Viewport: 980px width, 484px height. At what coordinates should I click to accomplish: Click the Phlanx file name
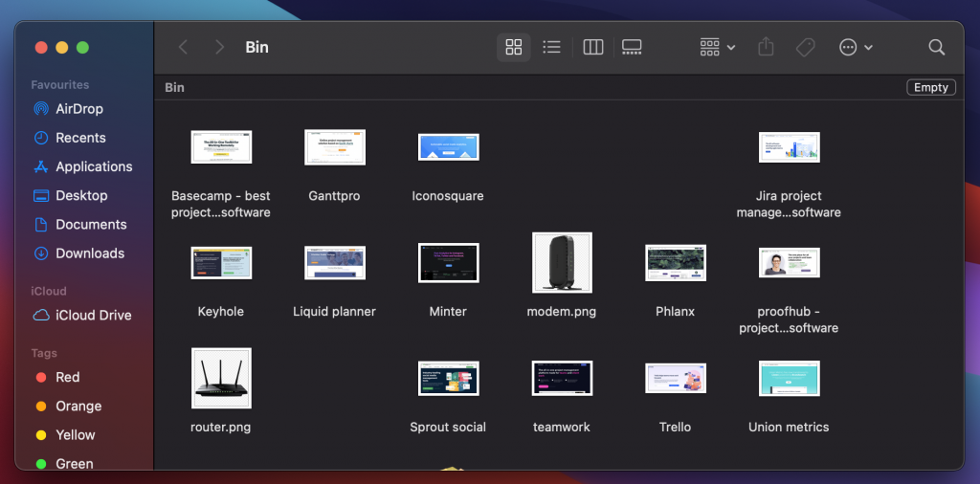[x=675, y=312]
